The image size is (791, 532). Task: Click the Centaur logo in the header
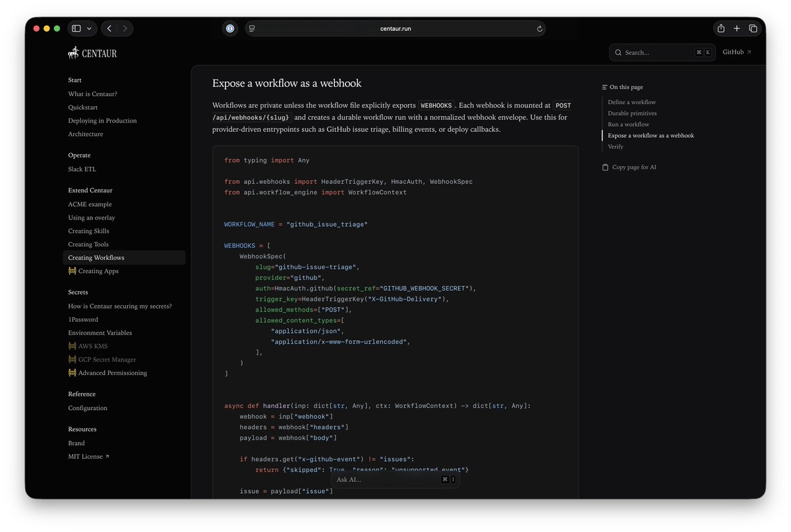tap(92, 53)
